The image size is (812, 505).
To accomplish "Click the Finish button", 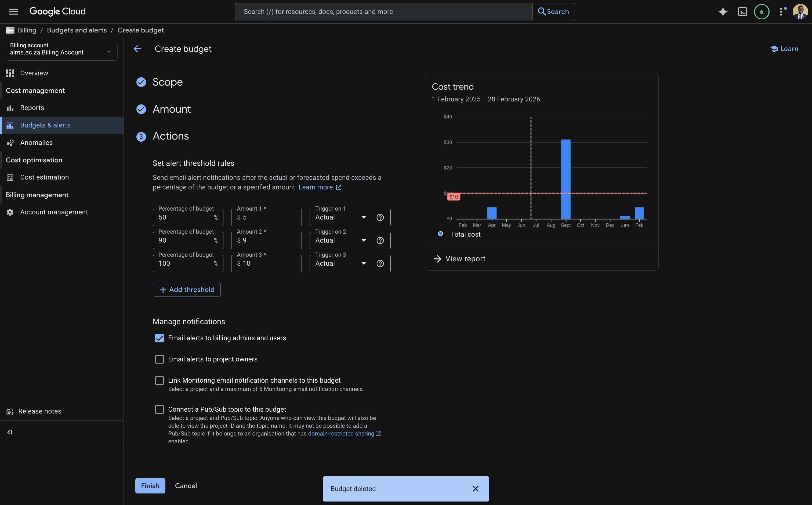I will pos(150,486).
